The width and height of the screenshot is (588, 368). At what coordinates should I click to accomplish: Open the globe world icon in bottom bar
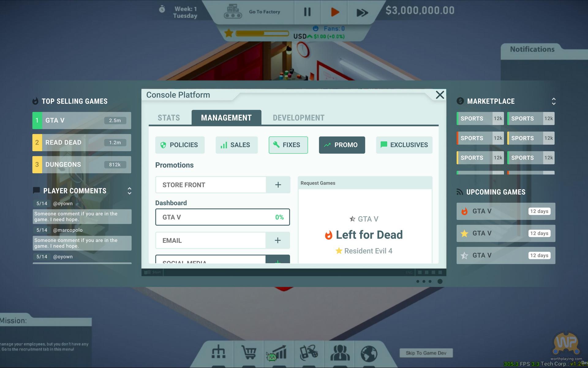click(369, 353)
